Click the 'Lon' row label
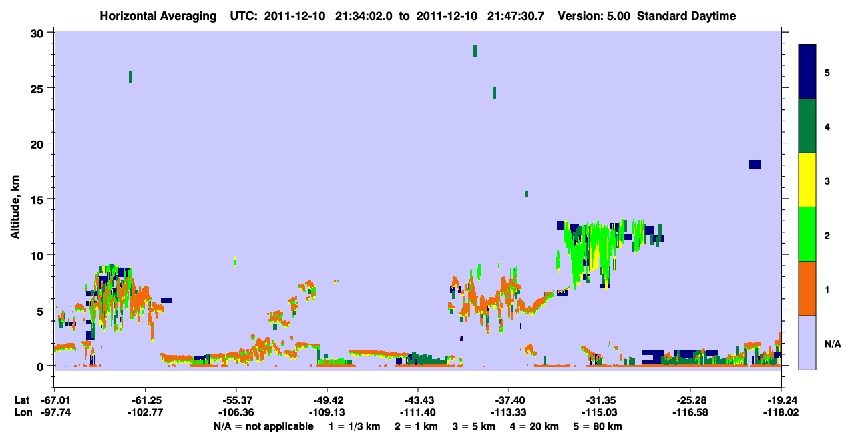Viewport: 868px width, 445px height. pos(23,412)
